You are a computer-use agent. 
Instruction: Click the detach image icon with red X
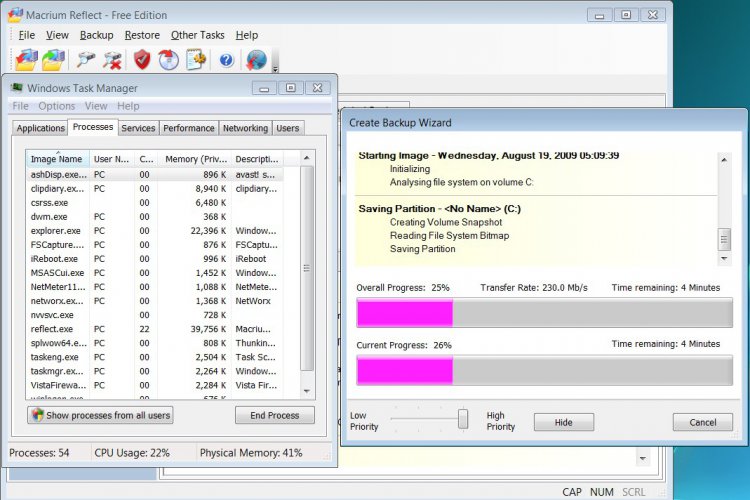pos(113,60)
